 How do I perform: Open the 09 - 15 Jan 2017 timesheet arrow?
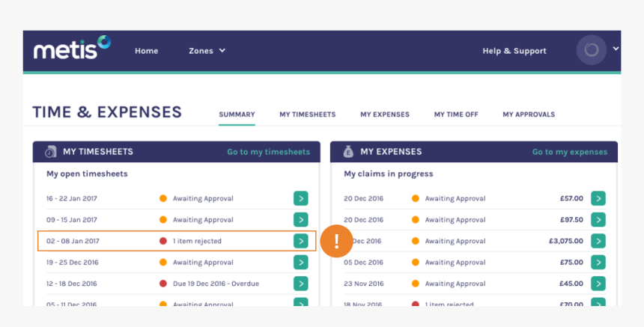click(300, 220)
